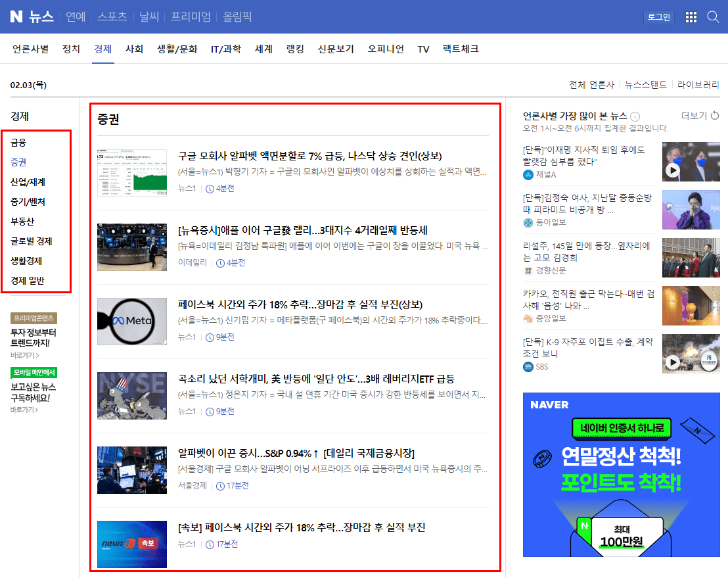Click the 로그인 button

click(x=659, y=17)
